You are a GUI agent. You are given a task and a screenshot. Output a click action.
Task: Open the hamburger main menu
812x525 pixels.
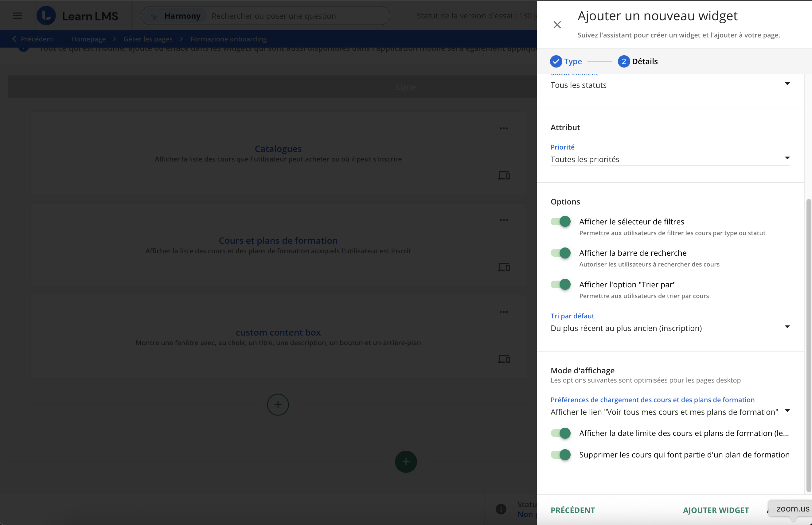coord(18,16)
